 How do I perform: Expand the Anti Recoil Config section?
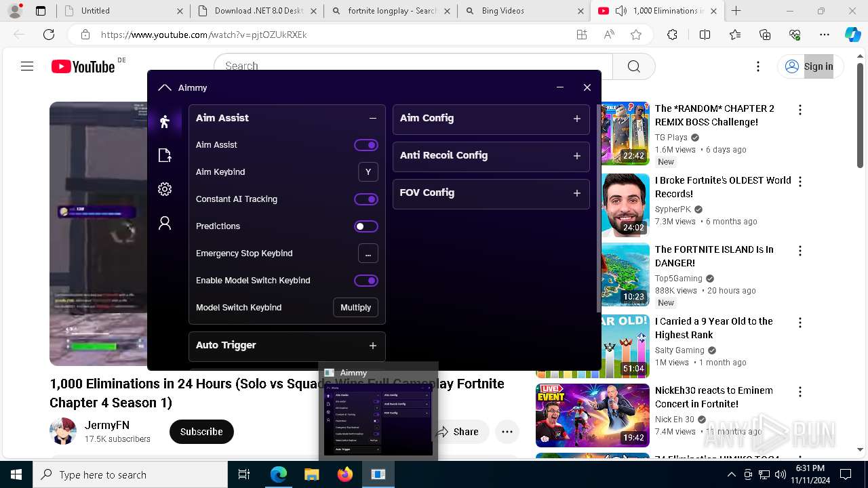coord(577,156)
